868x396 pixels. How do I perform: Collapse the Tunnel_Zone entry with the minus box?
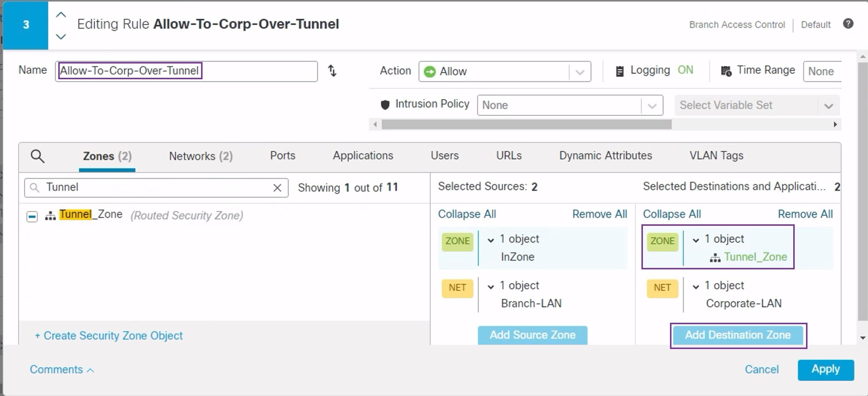(x=32, y=216)
